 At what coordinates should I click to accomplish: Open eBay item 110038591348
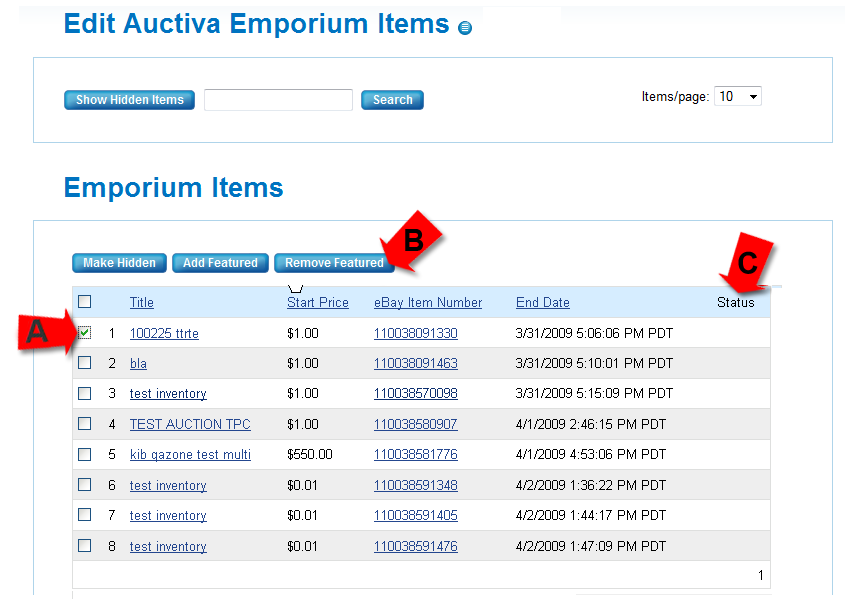pos(416,485)
